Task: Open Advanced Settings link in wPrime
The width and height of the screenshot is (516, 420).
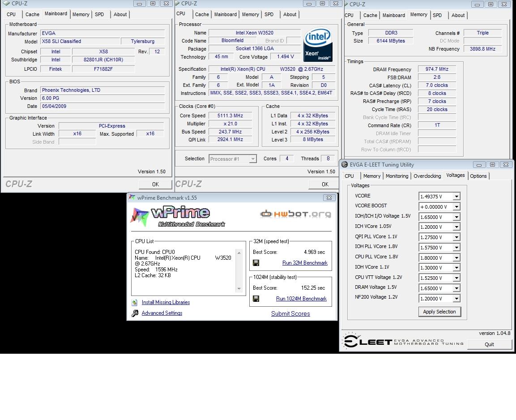Action: pos(162,313)
